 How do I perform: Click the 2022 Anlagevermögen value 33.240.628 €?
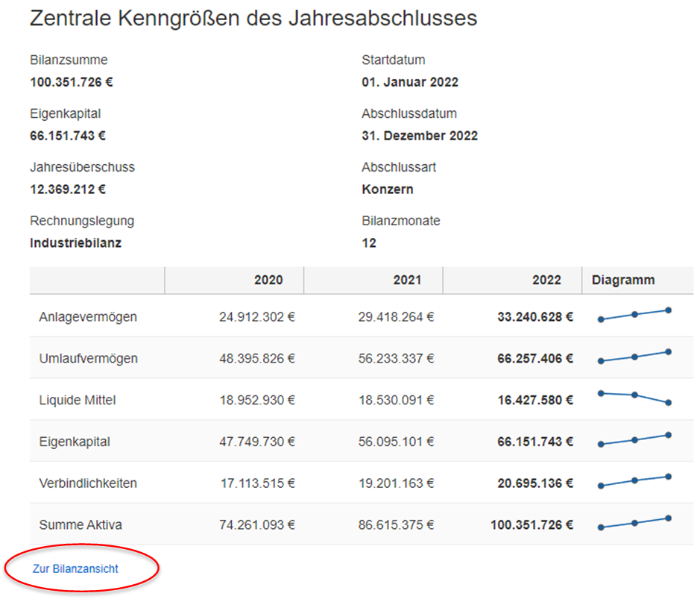click(535, 317)
